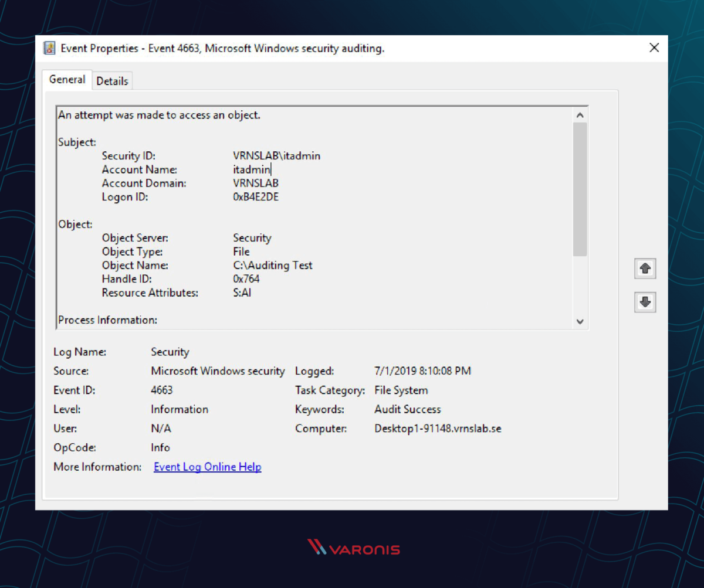Click the More Information help hyperlink

207,467
